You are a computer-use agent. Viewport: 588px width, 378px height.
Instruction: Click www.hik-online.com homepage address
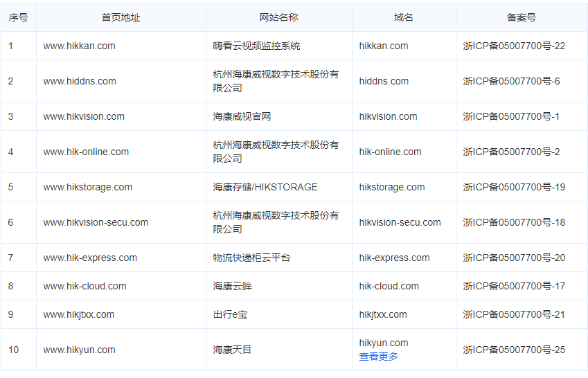[x=86, y=152]
